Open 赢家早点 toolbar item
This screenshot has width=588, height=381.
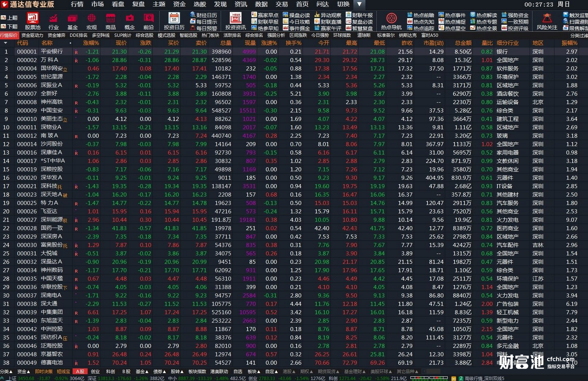coord(265,15)
